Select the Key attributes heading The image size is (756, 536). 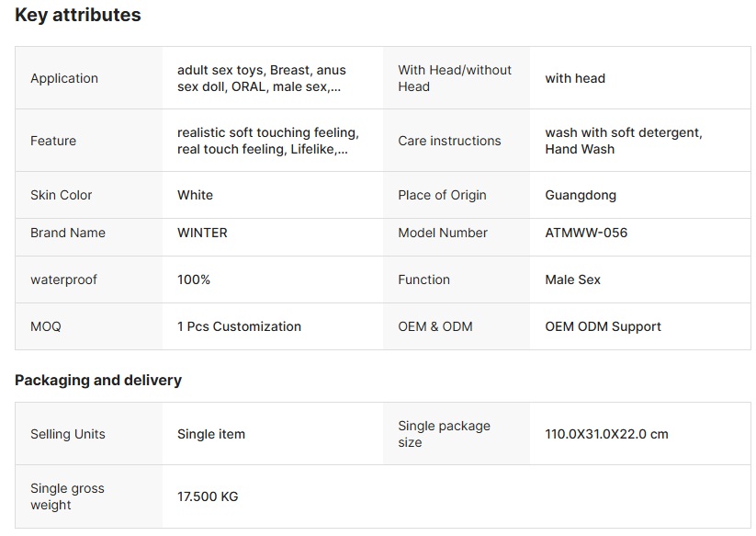coord(78,15)
